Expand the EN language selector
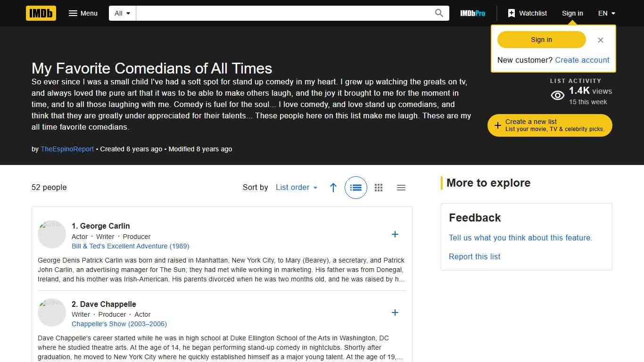644x362 pixels. point(606,13)
